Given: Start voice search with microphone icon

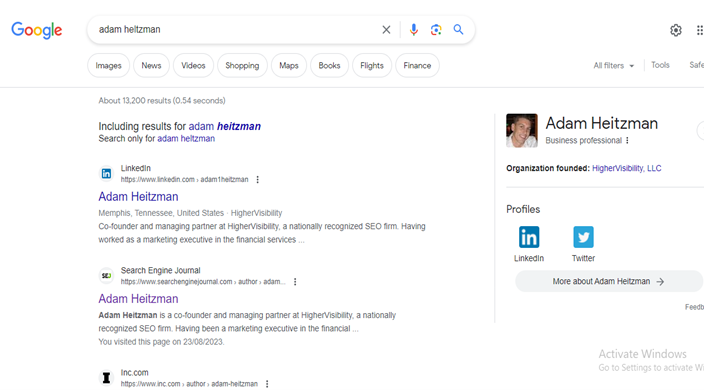Looking at the screenshot, I should tap(414, 30).
